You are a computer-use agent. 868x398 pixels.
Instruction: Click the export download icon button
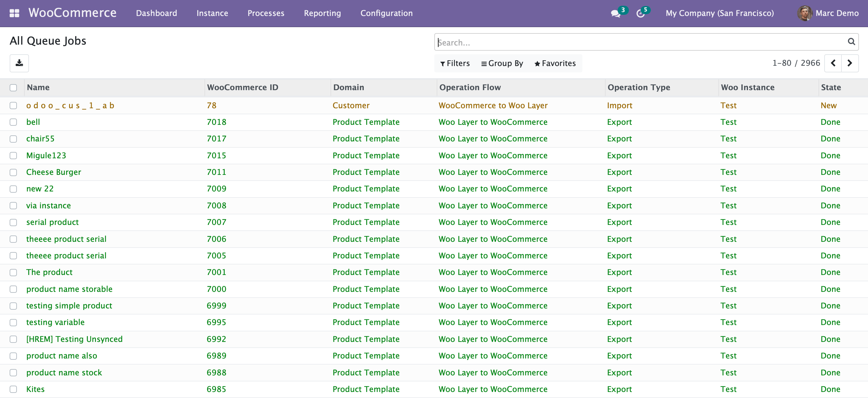tap(19, 63)
